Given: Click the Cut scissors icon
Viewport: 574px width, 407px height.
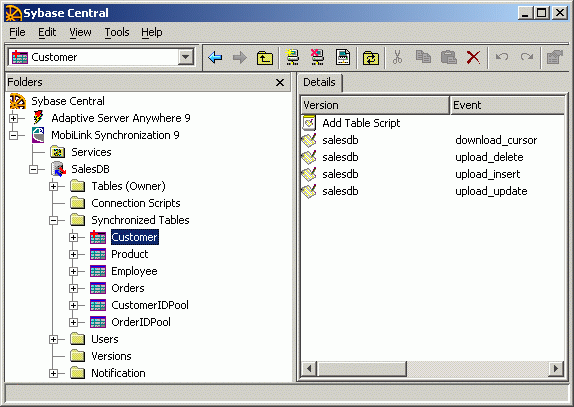Looking at the screenshot, I should coord(398,57).
